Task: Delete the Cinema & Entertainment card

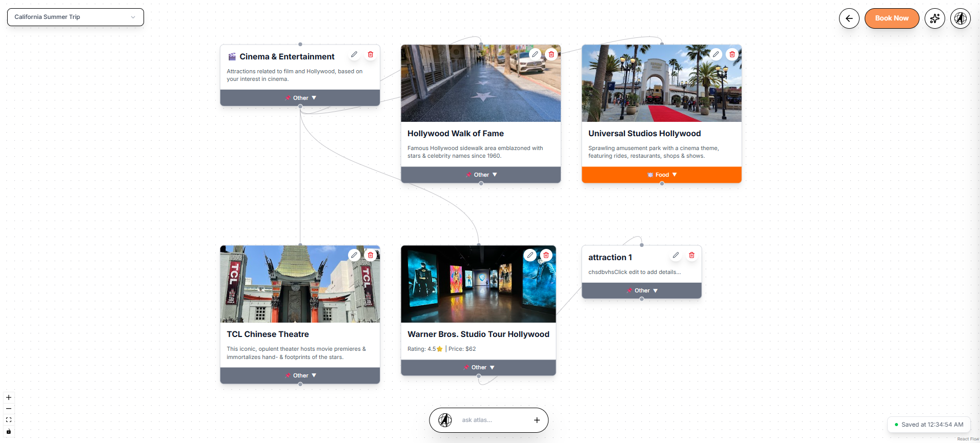Action: 371,54
